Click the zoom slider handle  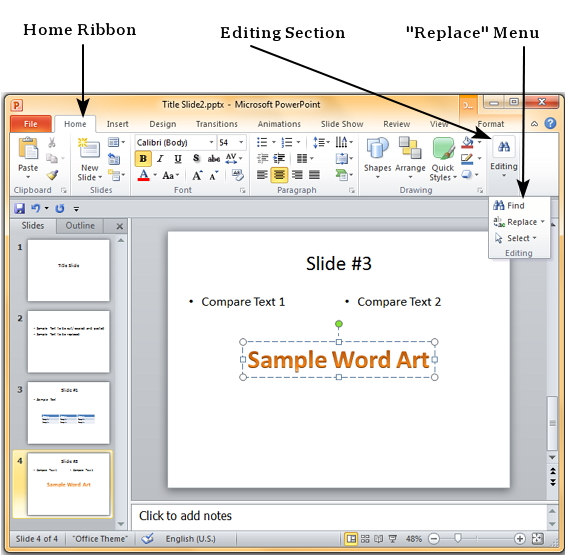click(x=458, y=538)
